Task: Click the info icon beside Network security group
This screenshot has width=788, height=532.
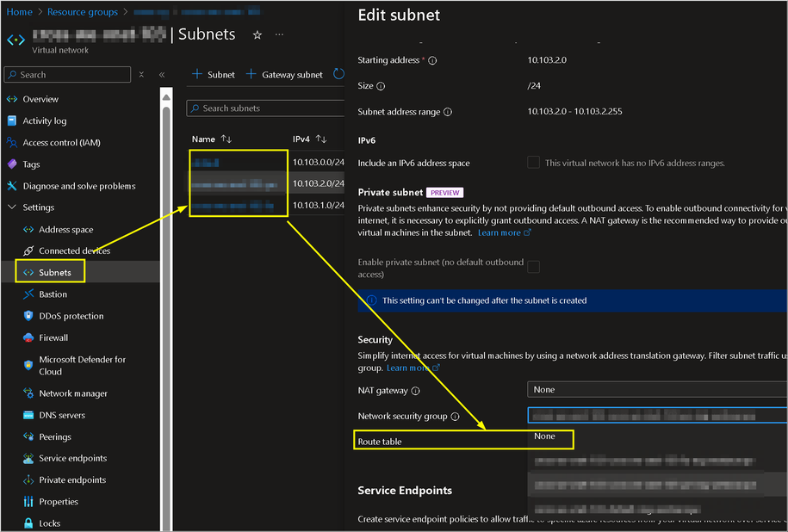Action: 455,417
